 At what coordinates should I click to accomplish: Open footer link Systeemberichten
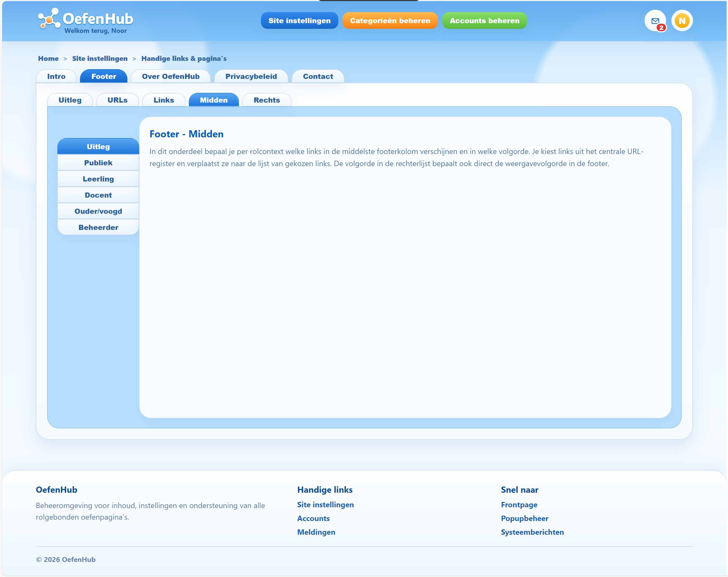pos(532,532)
